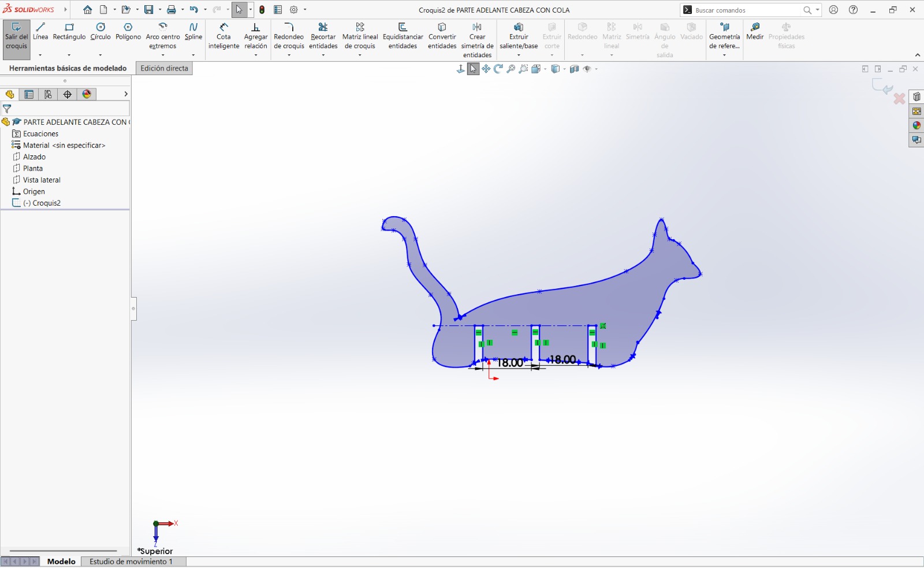Click the rotate view tool in view toolbar
Viewport: 924px width, 568px height.
pyautogui.click(x=498, y=69)
